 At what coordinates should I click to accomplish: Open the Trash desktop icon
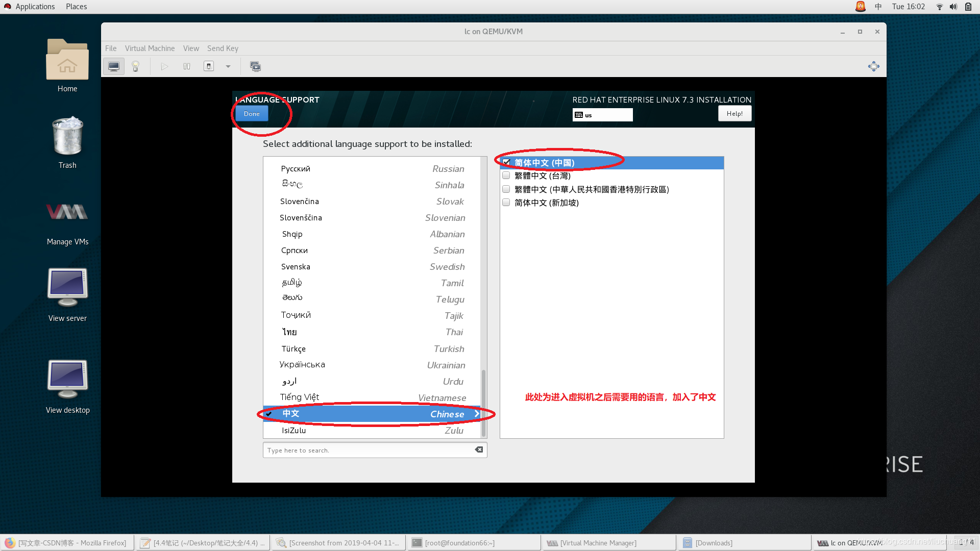coord(67,142)
